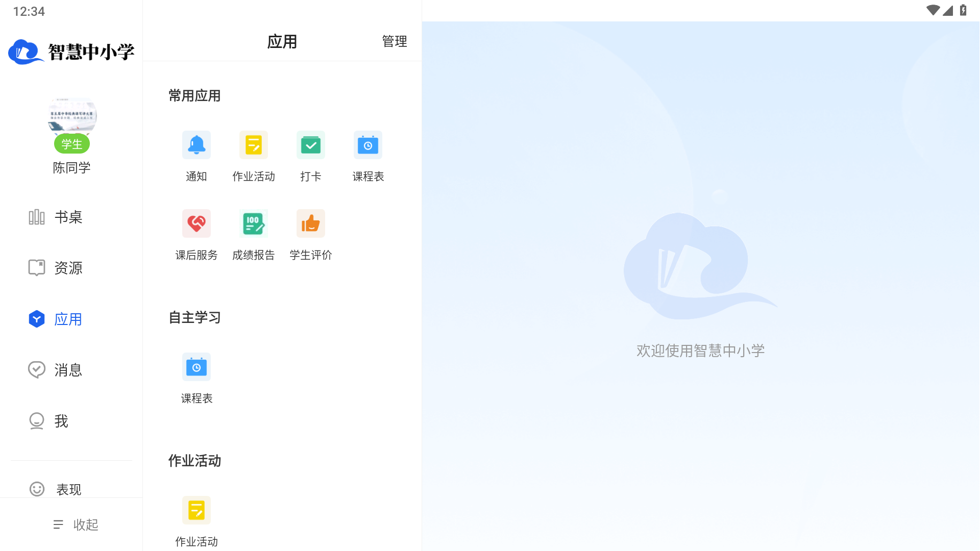The width and height of the screenshot is (980, 551).
Task: Click 陈同学's avatar picture
Action: [71, 116]
